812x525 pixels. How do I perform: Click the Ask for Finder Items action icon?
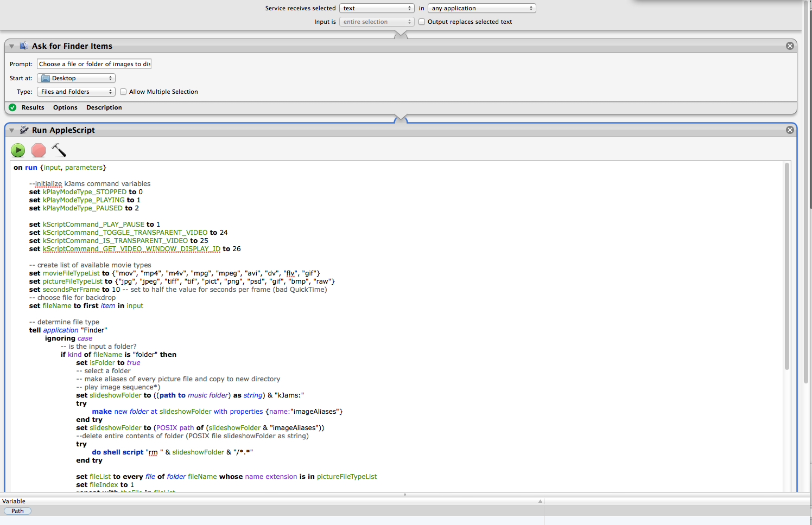pyautogui.click(x=24, y=46)
